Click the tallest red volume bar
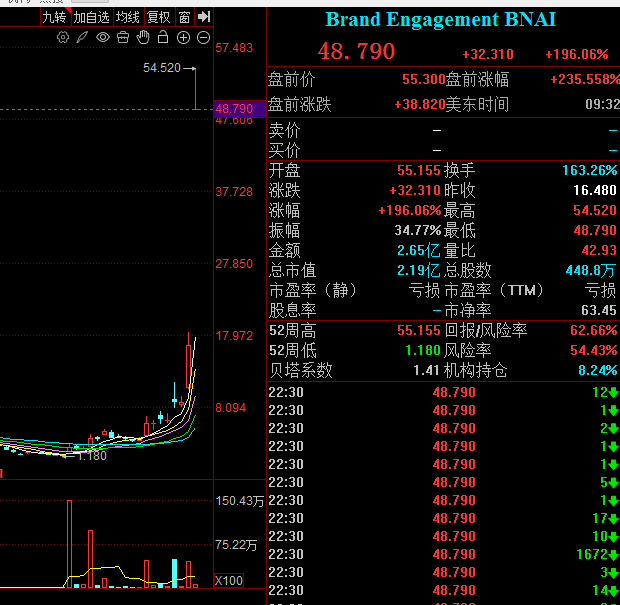 point(70,544)
